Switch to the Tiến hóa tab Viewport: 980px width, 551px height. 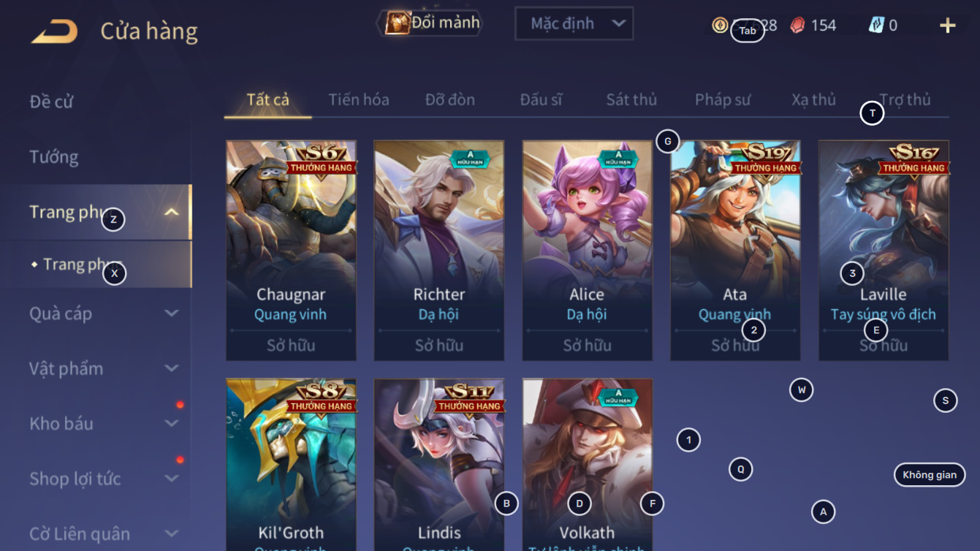coord(359,100)
